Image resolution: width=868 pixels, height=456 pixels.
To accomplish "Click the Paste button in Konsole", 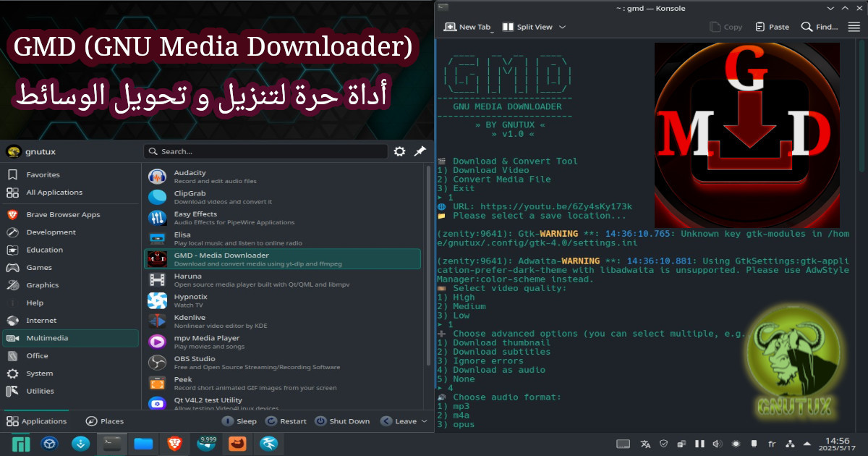I will (772, 27).
